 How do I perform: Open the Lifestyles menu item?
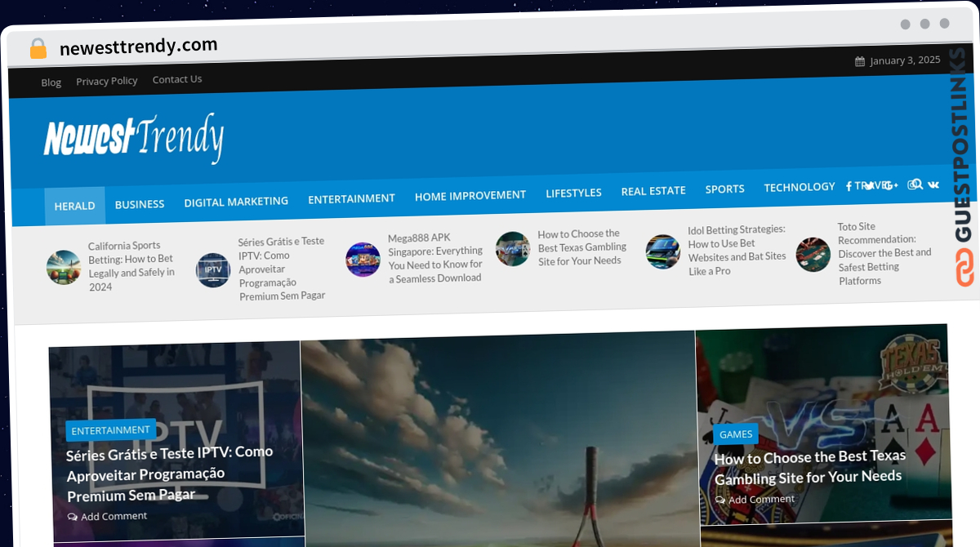pos(573,193)
